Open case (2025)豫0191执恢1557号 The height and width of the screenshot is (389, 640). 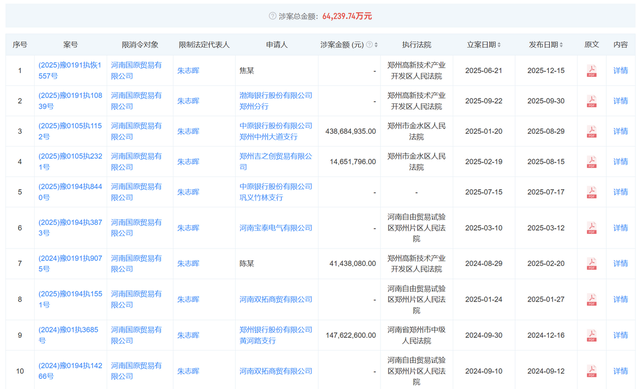[x=70, y=71]
